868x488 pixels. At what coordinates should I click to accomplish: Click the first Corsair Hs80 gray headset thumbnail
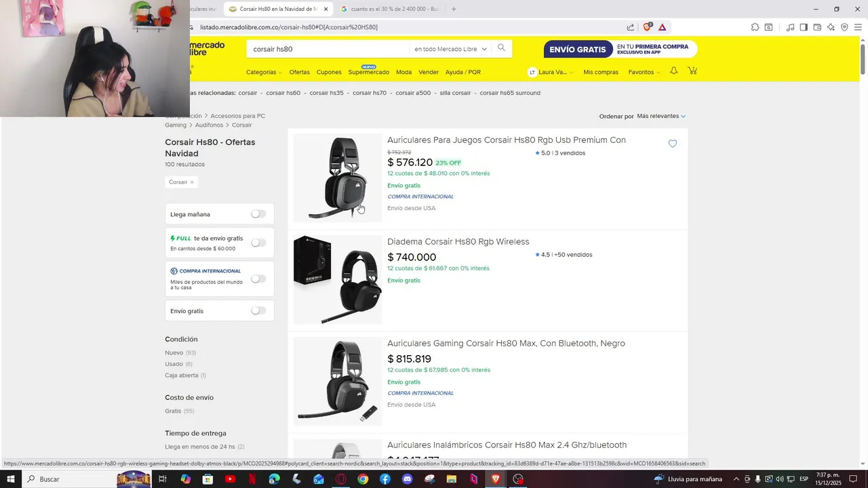point(338,178)
